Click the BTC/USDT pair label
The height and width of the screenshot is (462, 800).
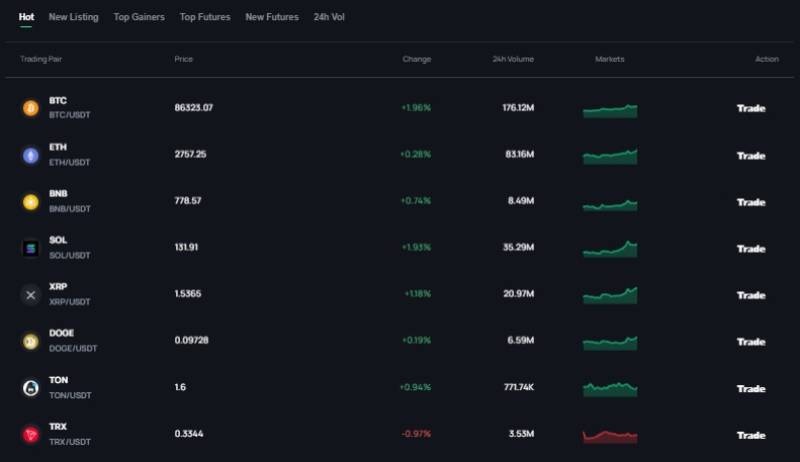click(69, 115)
